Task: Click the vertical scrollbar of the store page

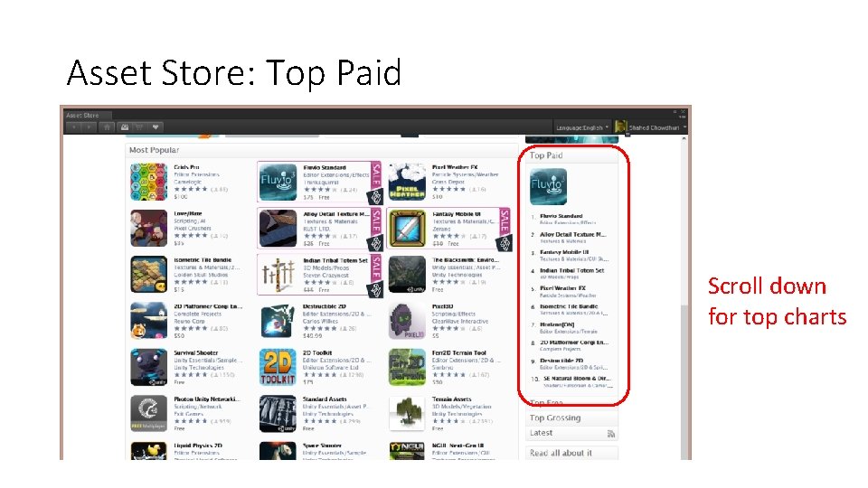Action: click(684, 299)
